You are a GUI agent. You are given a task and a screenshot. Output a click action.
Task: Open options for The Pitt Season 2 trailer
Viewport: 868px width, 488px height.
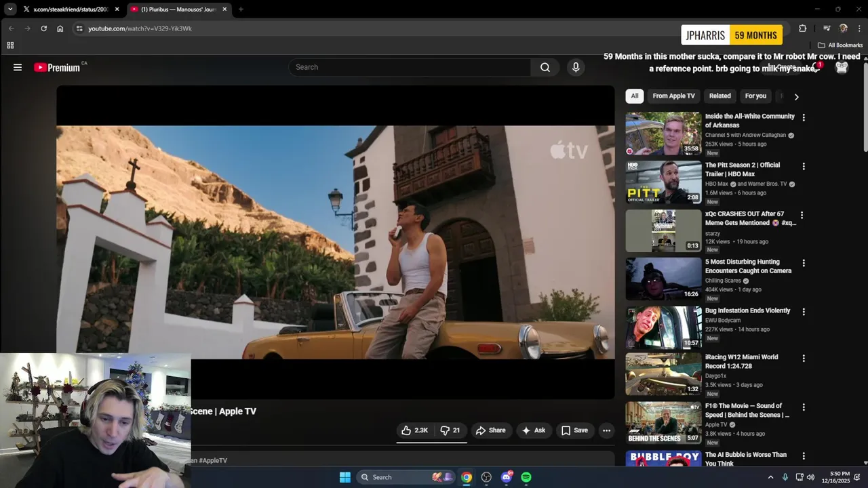pyautogui.click(x=804, y=166)
